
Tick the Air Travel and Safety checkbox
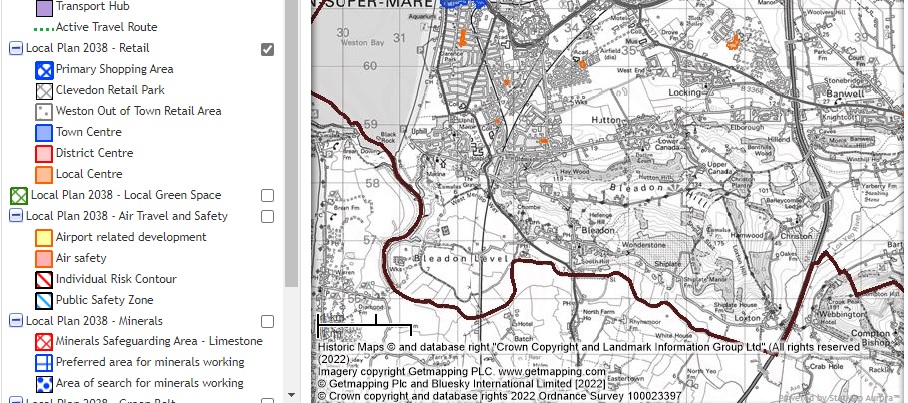point(267,216)
